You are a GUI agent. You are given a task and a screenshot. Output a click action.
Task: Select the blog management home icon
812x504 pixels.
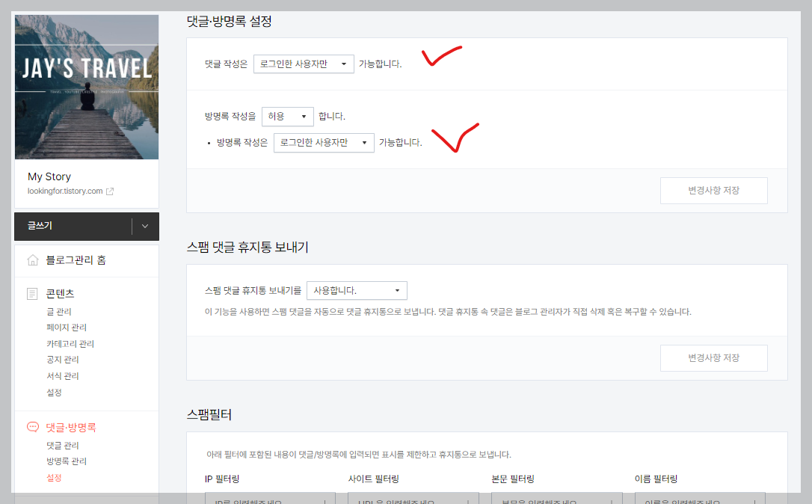coord(33,260)
